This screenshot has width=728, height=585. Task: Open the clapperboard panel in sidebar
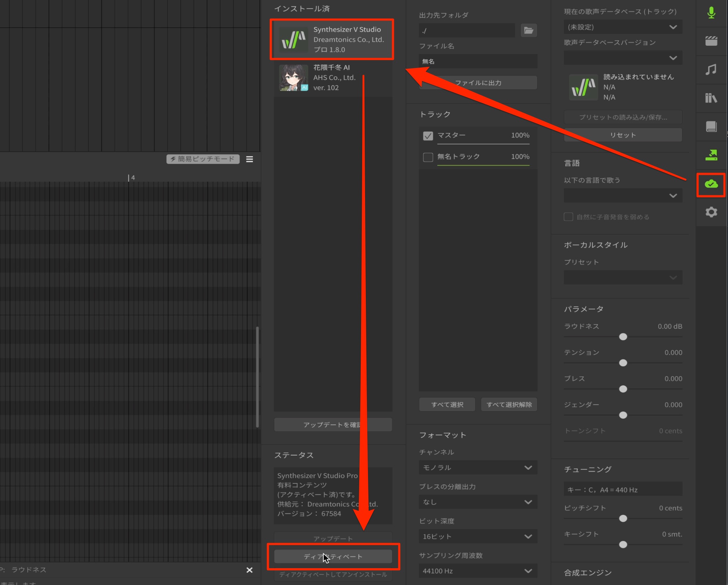pos(711,41)
